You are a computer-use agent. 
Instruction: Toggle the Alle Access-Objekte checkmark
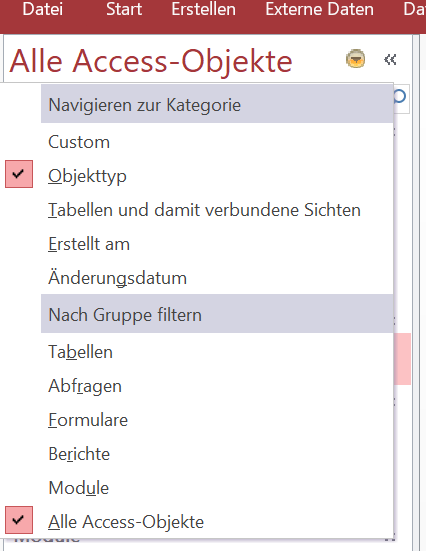coord(19,520)
